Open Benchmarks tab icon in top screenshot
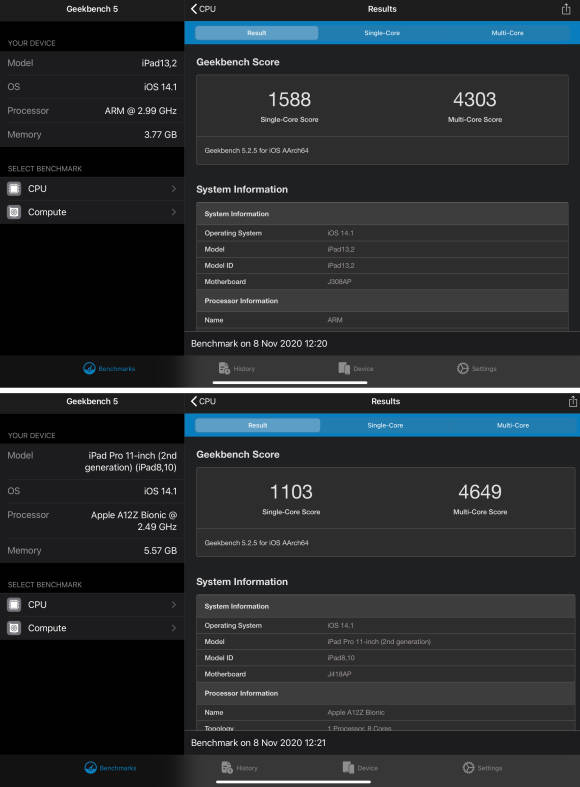The width and height of the screenshot is (580, 787). point(89,368)
